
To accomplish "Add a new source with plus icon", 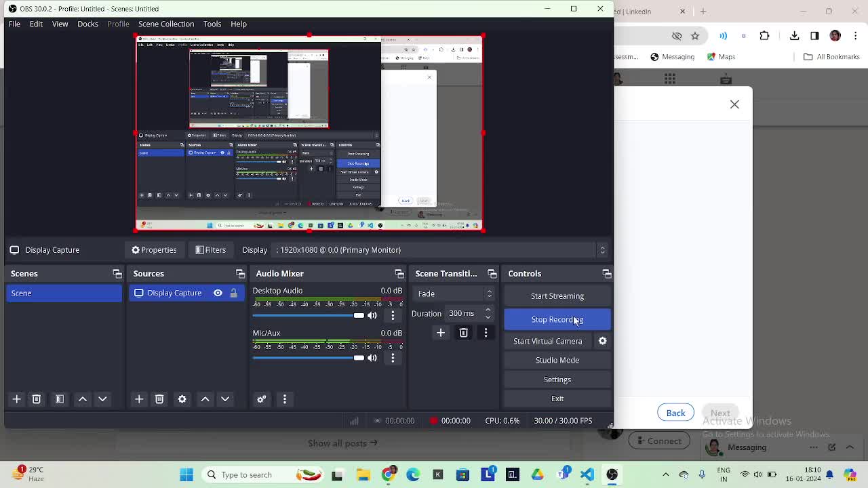I will (x=139, y=399).
